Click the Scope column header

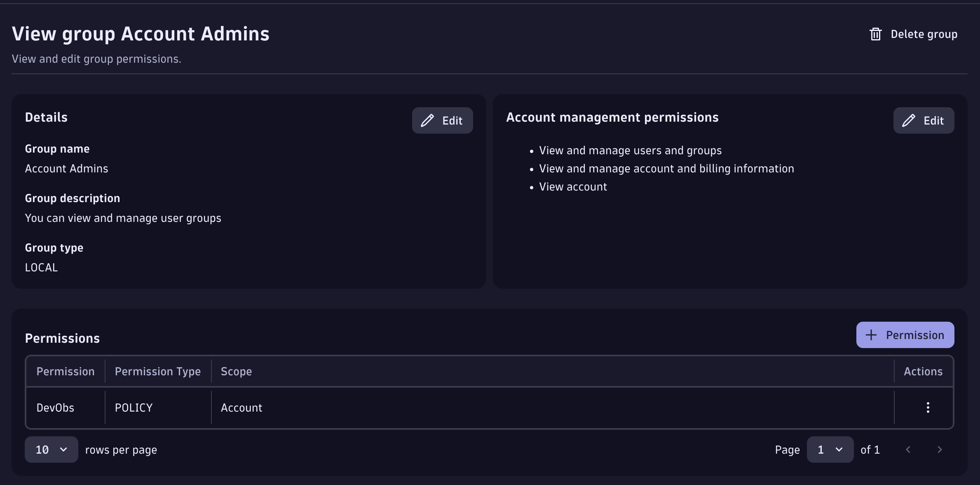pos(236,371)
